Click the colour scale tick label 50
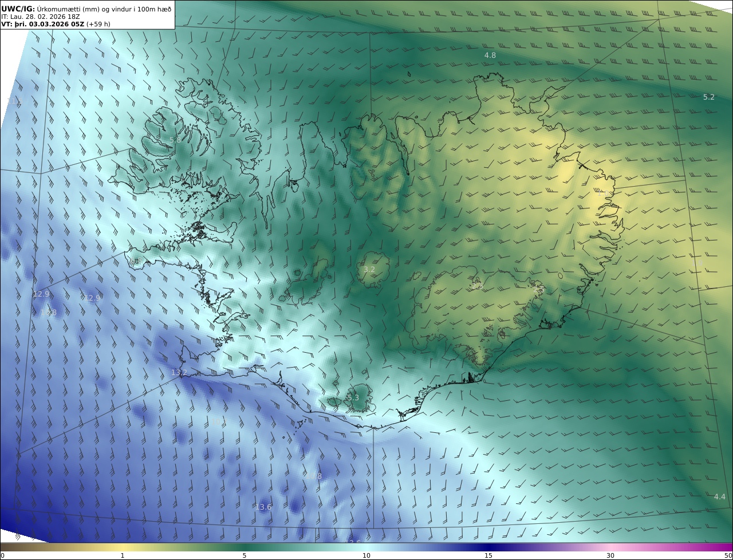 pos(728,555)
